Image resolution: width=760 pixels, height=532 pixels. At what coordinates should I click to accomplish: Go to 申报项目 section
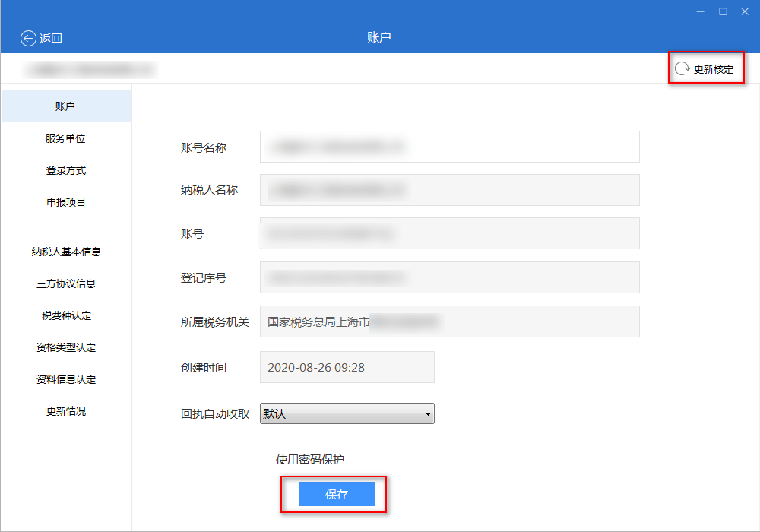pyautogui.click(x=65, y=202)
